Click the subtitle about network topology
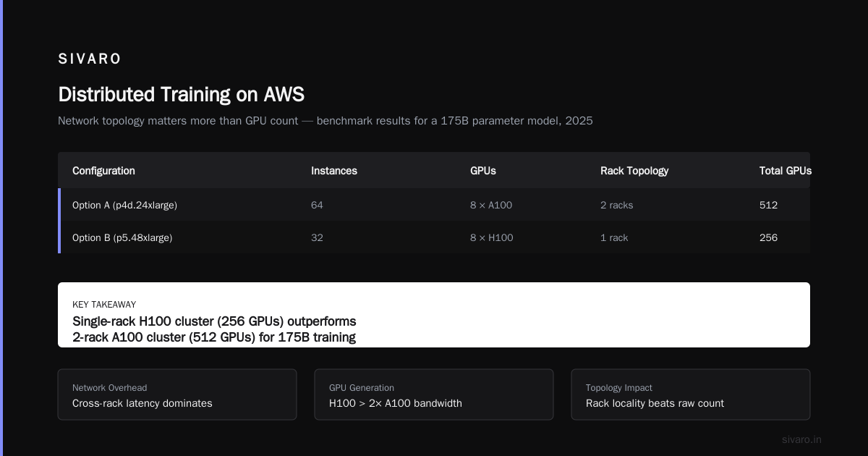The image size is (868, 456). coord(325,121)
